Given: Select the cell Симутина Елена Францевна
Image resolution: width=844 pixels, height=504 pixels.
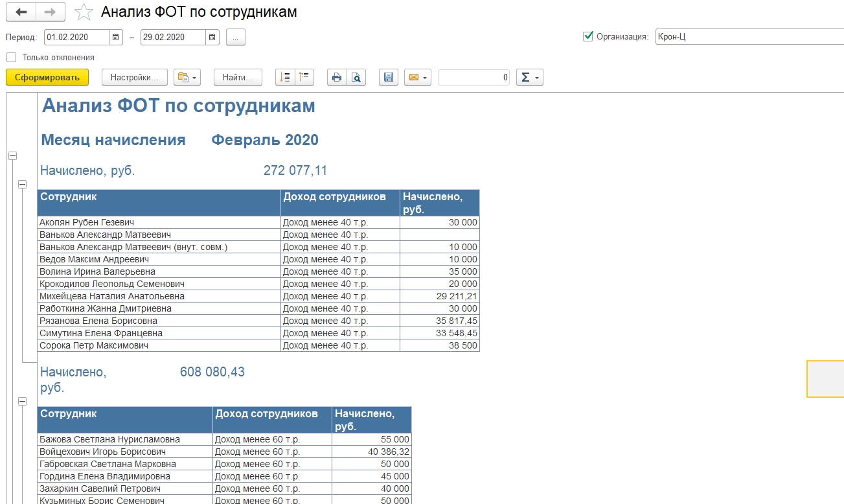Looking at the screenshot, I should (x=159, y=333).
